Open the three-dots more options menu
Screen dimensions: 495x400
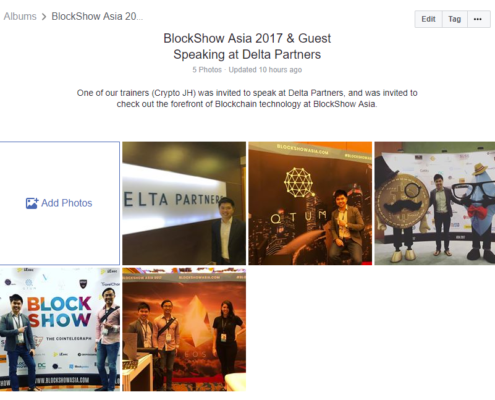478,19
